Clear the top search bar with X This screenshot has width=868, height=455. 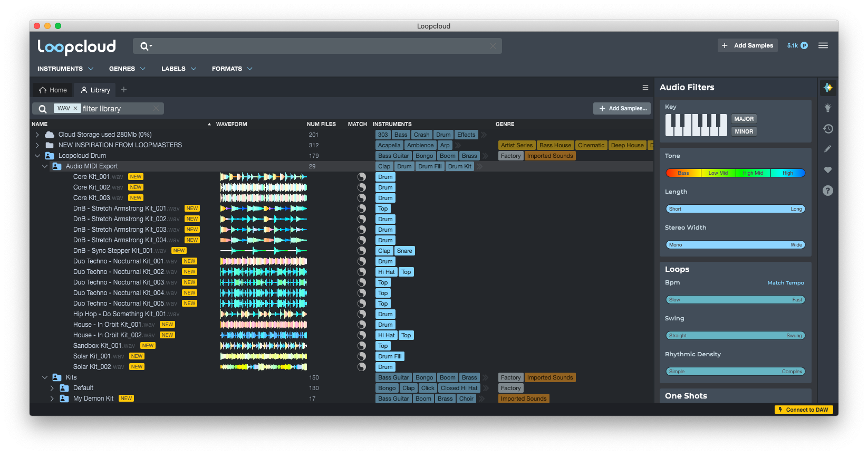click(x=493, y=46)
